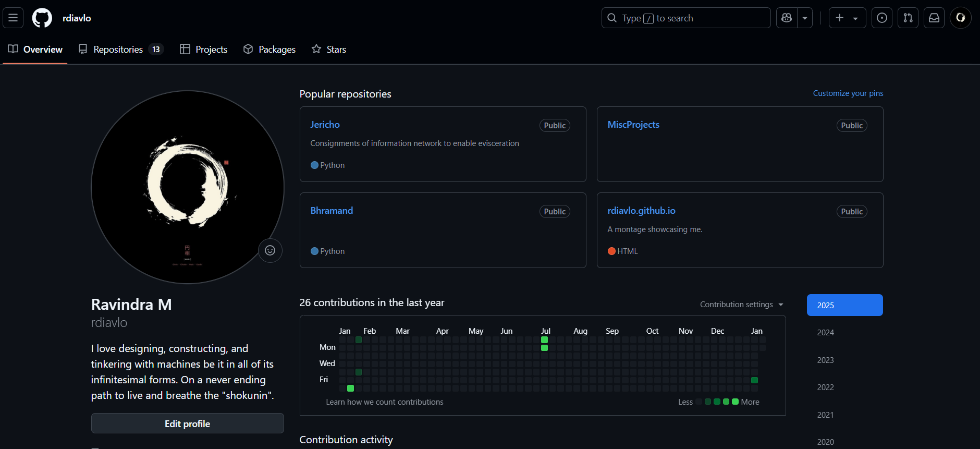Click the Edit profile button
The image size is (980, 449).
point(187,423)
